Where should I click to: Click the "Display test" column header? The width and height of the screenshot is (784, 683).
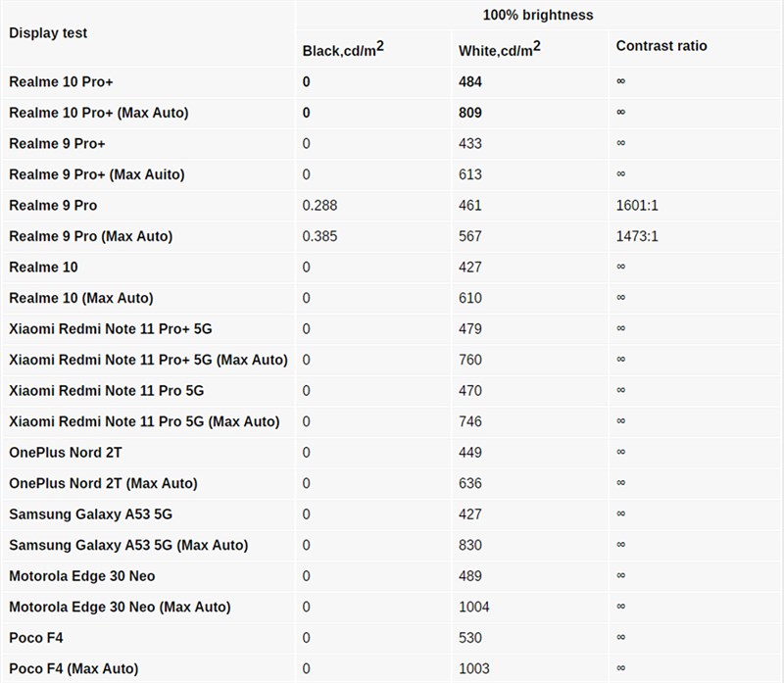[48, 32]
